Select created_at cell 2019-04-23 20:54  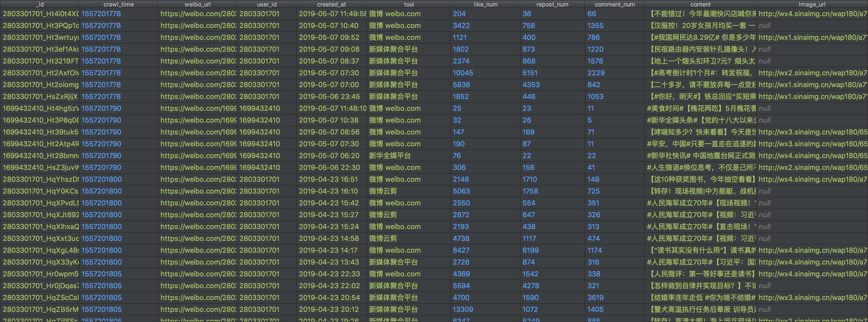click(331, 297)
